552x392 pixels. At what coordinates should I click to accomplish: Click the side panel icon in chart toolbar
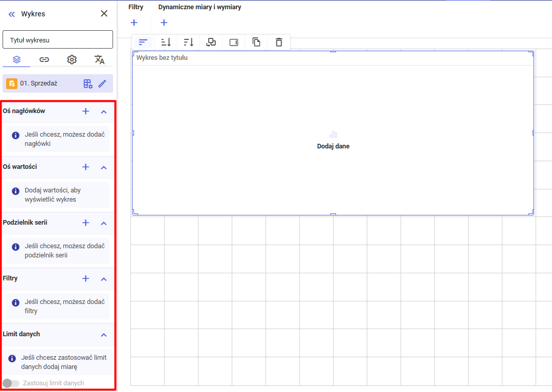[x=234, y=42]
